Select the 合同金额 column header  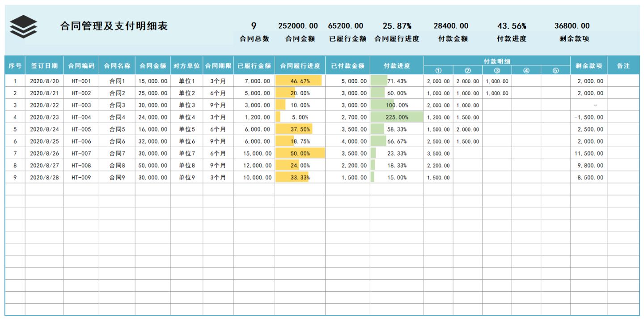[x=153, y=66]
